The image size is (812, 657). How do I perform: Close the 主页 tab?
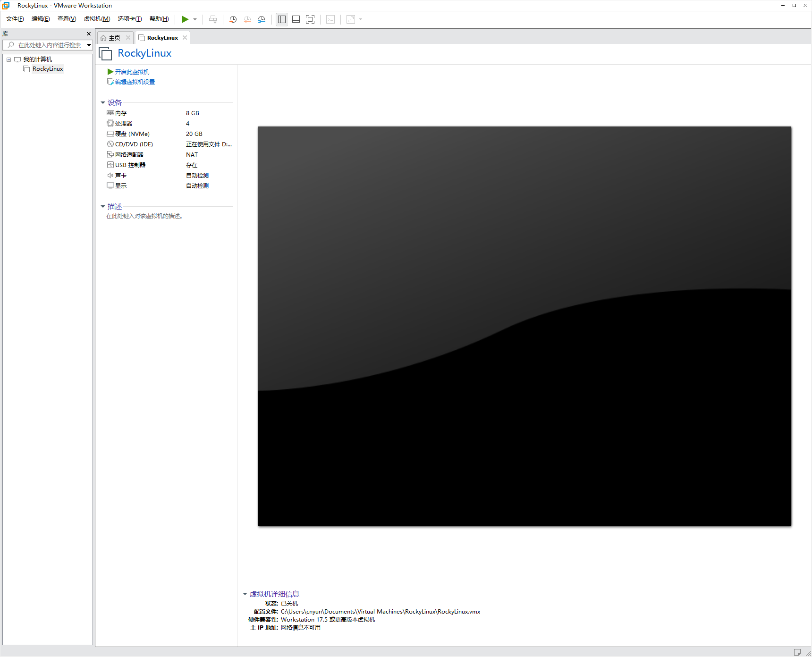point(128,38)
